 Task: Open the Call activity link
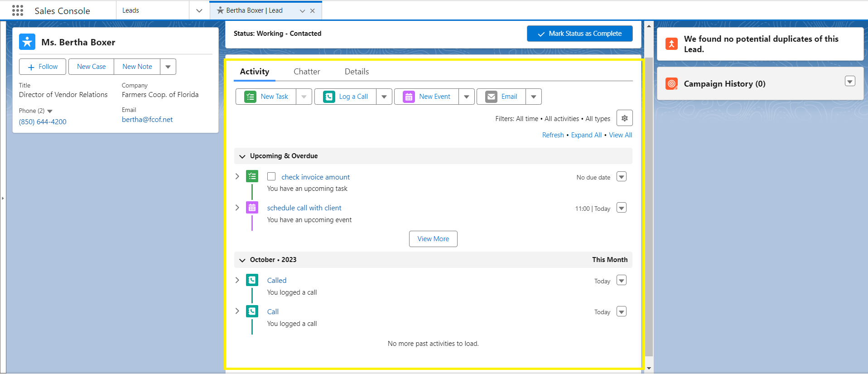[273, 312]
